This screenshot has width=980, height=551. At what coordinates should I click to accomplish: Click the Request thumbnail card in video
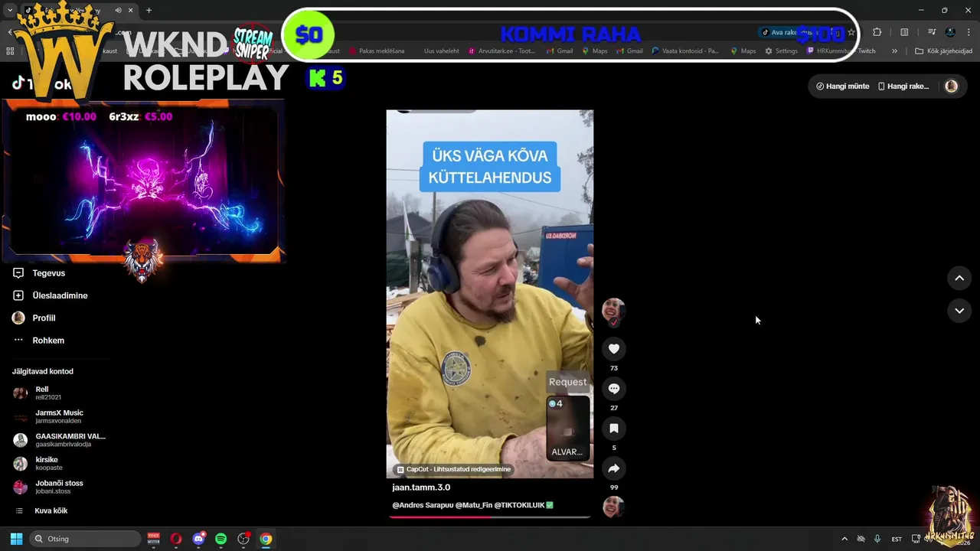coord(568,428)
